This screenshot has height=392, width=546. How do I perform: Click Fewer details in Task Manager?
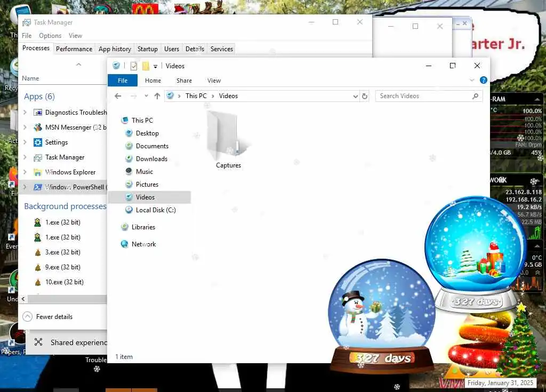[47, 317]
